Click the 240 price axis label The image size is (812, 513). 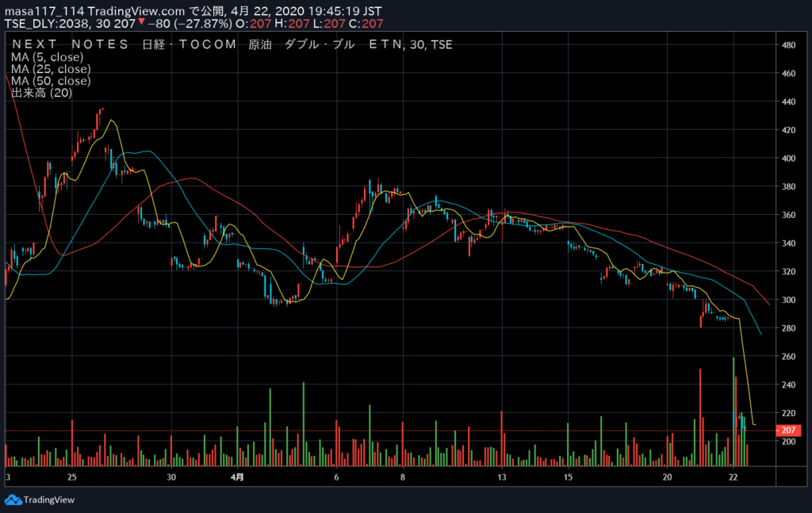coord(788,385)
